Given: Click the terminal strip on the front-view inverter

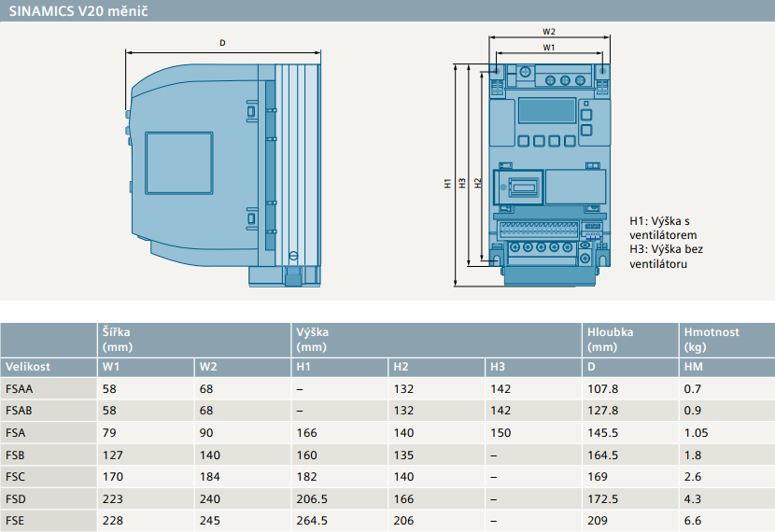Looking at the screenshot, I should (x=539, y=229).
